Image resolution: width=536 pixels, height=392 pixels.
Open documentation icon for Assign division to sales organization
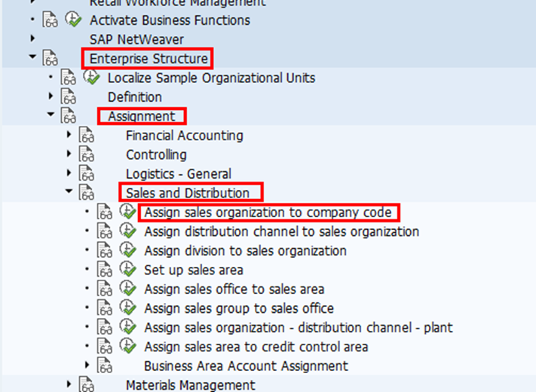click(x=104, y=251)
